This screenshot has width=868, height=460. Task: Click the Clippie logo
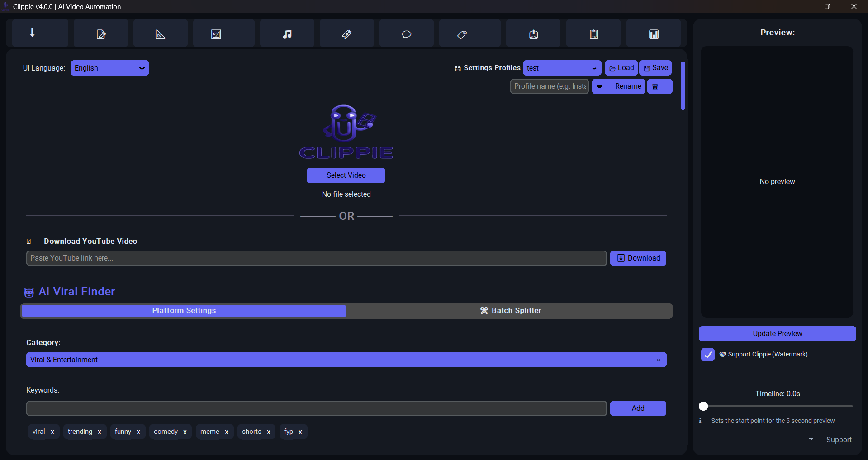[346, 132]
